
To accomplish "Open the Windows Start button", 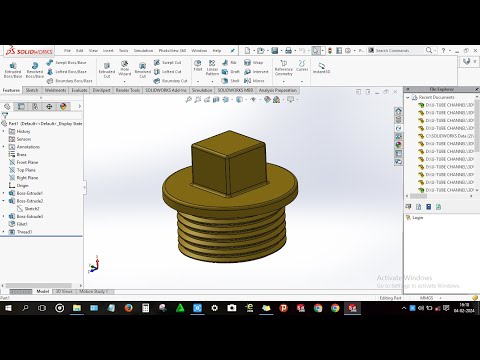I will [7, 308].
